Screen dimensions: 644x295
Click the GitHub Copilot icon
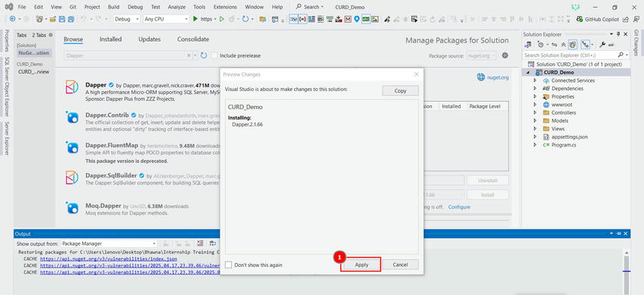[580, 19]
